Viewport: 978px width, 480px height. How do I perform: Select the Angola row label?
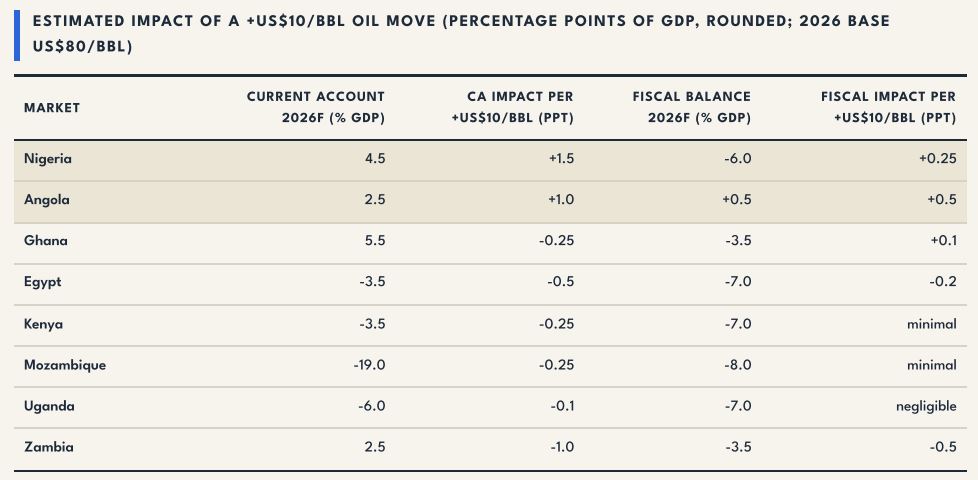(x=47, y=200)
